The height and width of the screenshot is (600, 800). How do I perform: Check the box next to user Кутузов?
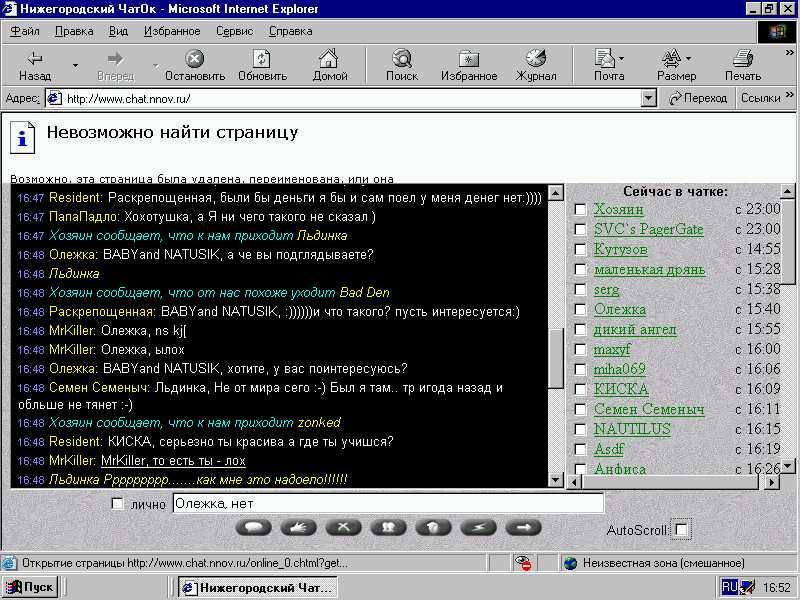[580, 250]
